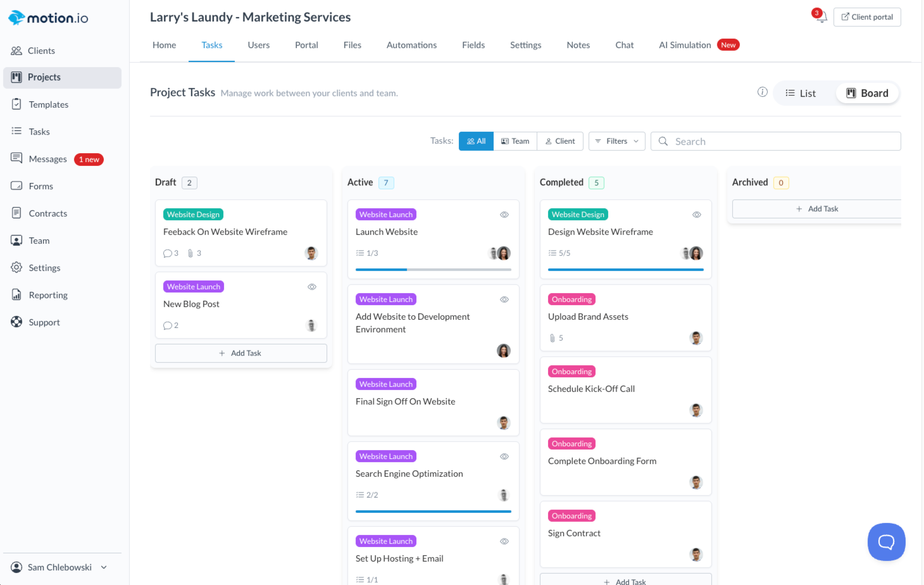Click the Launch Website progress bar
924x585 pixels.
(433, 270)
